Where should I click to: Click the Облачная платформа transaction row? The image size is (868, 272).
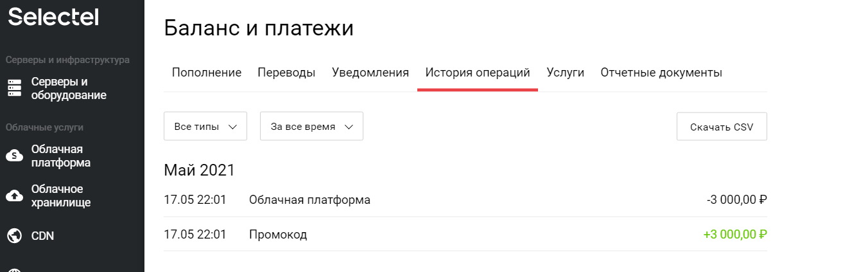(465, 200)
